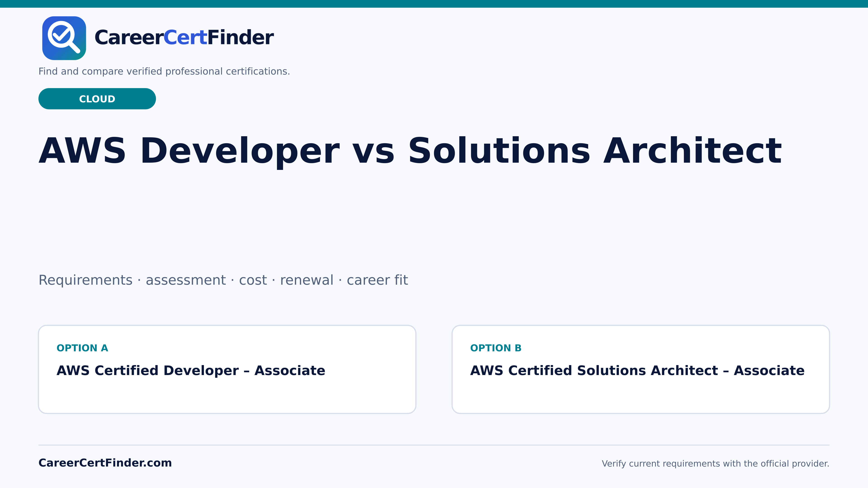This screenshot has height=488, width=868.
Task: Click the CareerCertFinder magnifier checkmark logo icon
Action: [64, 38]
